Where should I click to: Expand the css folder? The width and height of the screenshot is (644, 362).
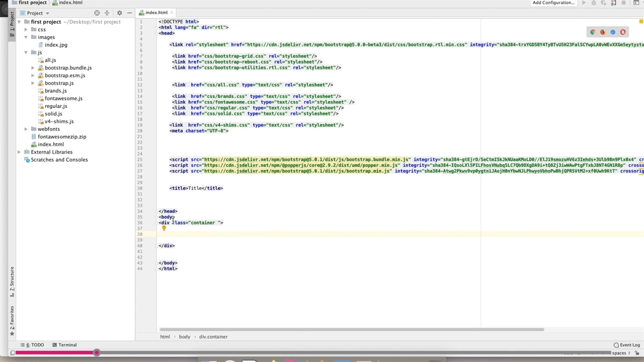[x=26, y=30]
